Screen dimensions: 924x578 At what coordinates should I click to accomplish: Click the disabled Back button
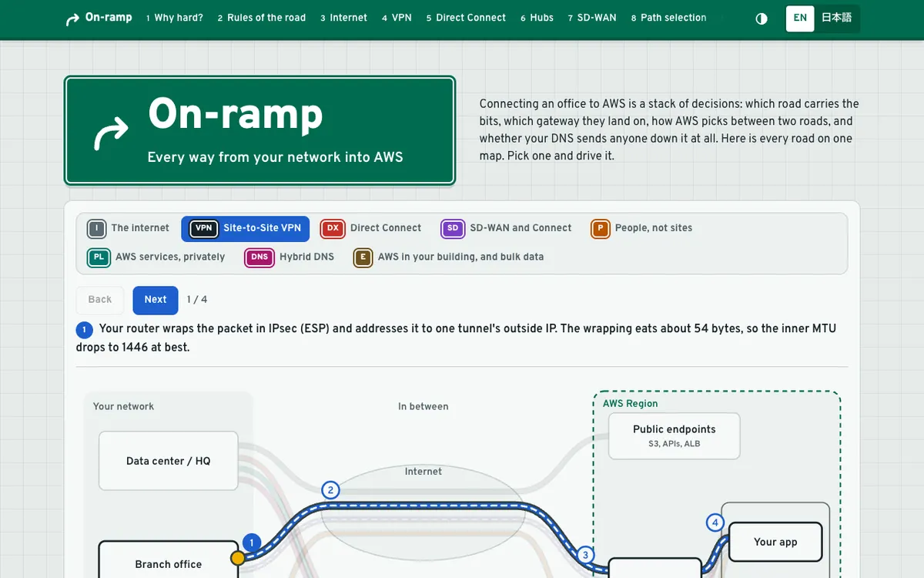[100, 300]
